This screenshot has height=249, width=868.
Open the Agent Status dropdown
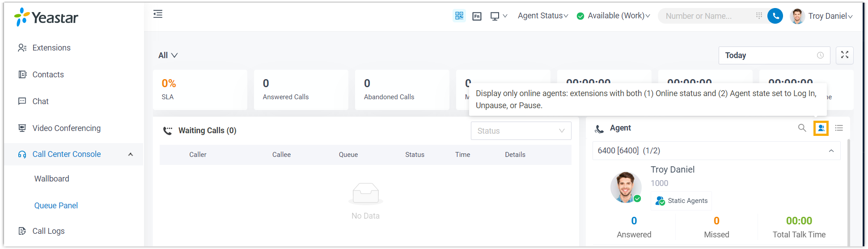point(542,16)
